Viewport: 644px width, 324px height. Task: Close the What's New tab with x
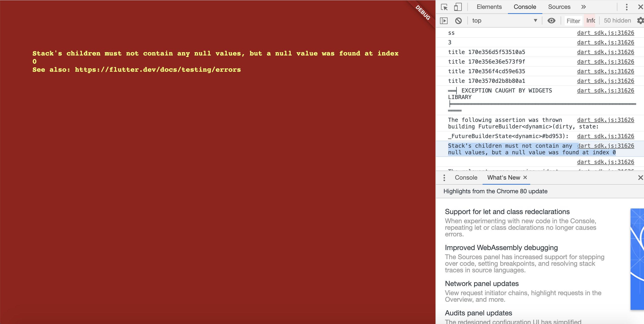pyautogui.click(x=525, y=178)
